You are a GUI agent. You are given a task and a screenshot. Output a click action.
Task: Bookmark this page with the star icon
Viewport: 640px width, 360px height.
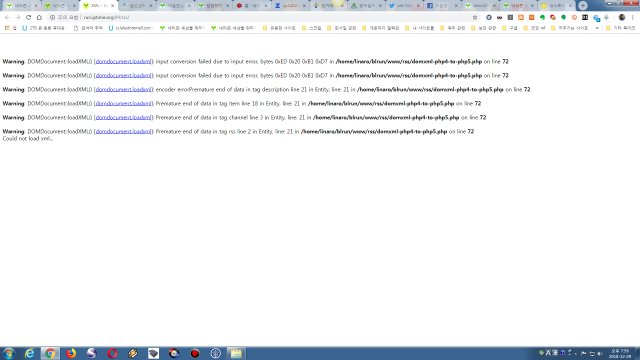[475, 18]
